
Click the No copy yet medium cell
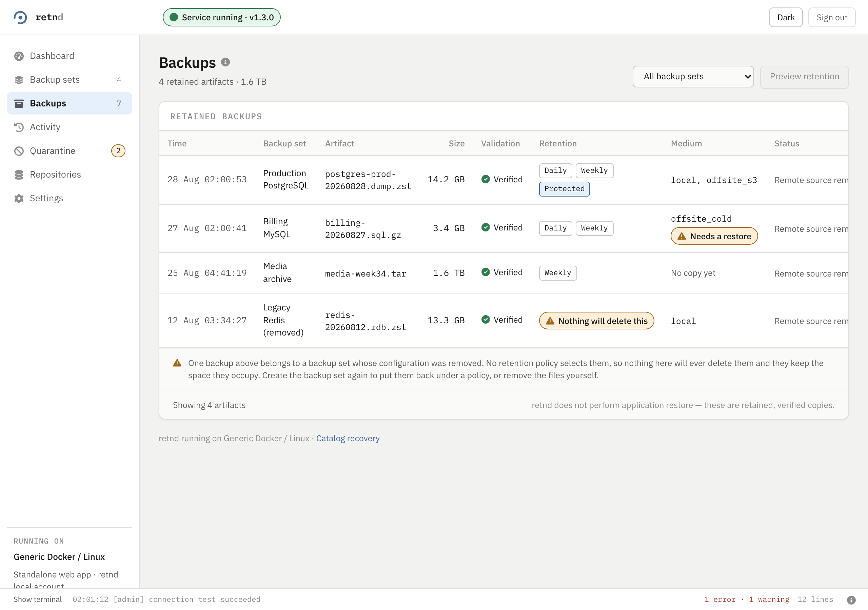(x=693, y=273)
